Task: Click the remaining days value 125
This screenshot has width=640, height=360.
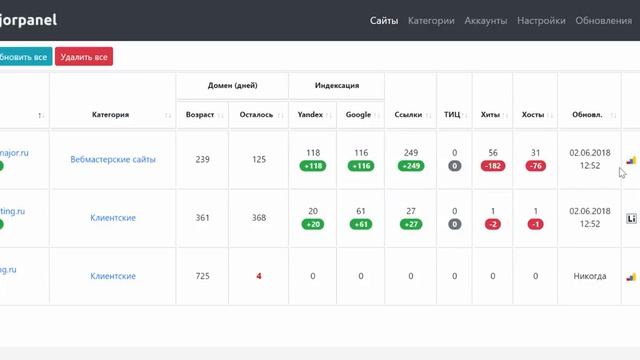Action: click(x=259, y=160)
